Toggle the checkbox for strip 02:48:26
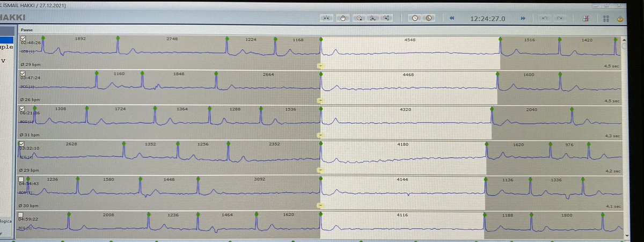 pyautogui.click(x=23, y=39)
